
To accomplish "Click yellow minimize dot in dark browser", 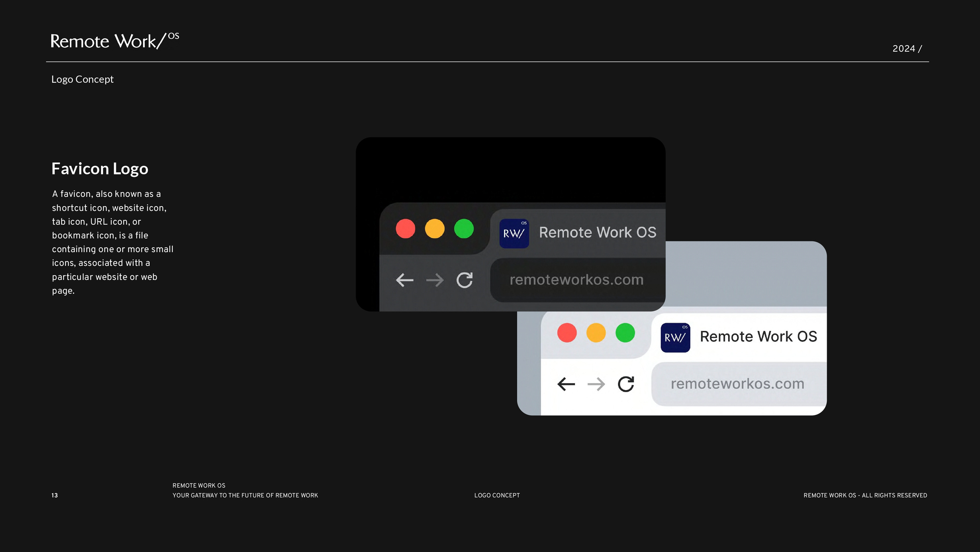I will pos(434,229).
